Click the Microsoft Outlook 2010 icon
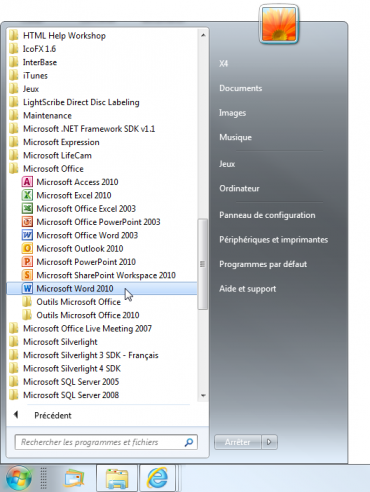This screenshot has width=370, height=492. click(x=27, y=249)
